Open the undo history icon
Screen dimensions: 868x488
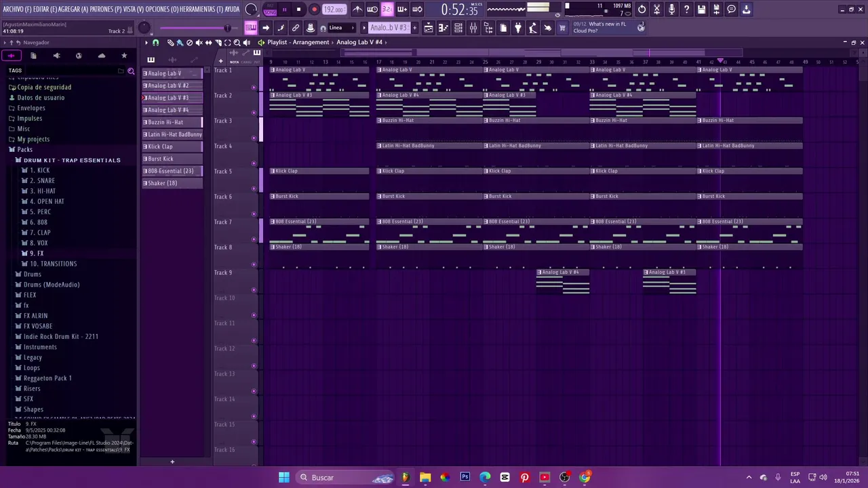642,9
